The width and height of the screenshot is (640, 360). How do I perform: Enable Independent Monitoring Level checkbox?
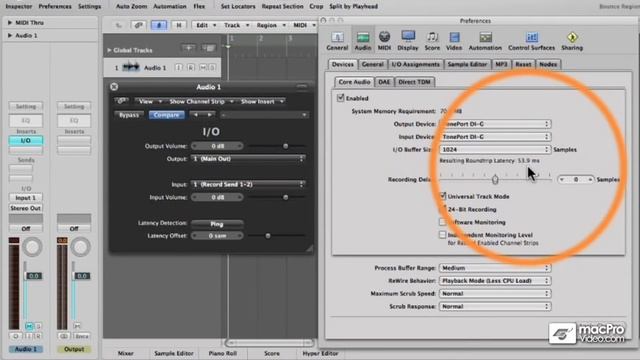[442, 235]
